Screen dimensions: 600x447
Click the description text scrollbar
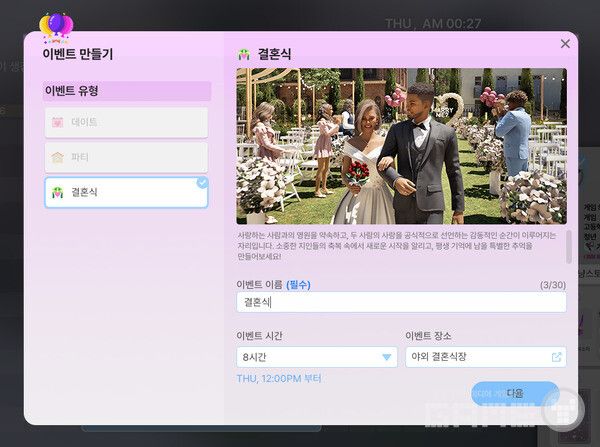click(569, 247)
